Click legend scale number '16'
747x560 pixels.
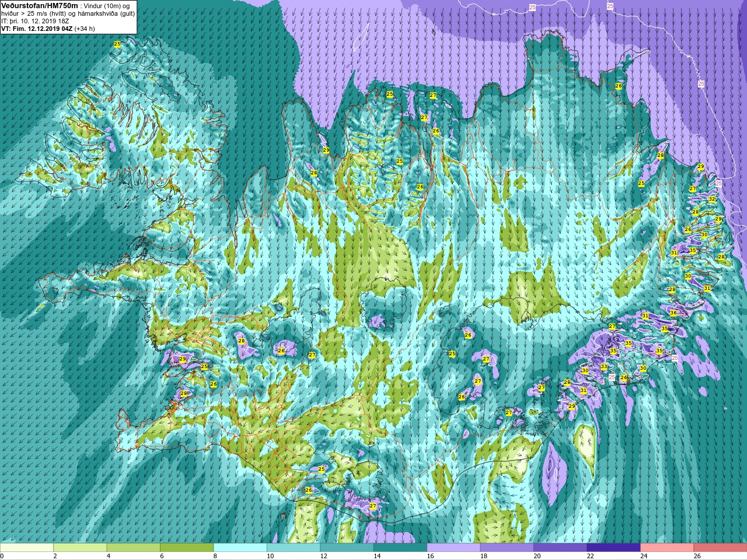[x=430, y=556]
